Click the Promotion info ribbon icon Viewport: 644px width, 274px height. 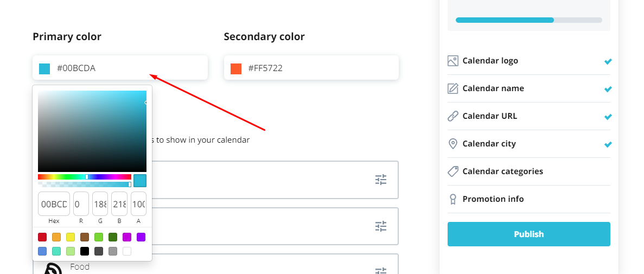(452, 199)
